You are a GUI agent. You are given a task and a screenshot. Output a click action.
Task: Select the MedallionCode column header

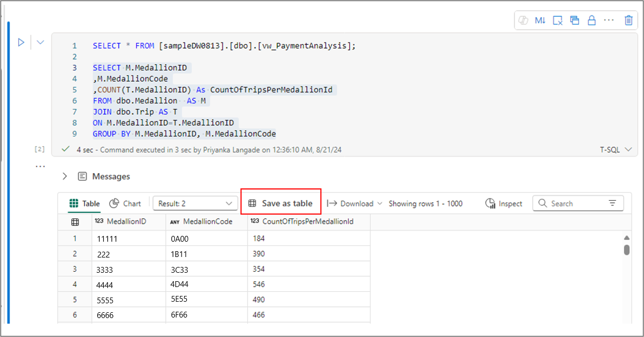206,222
